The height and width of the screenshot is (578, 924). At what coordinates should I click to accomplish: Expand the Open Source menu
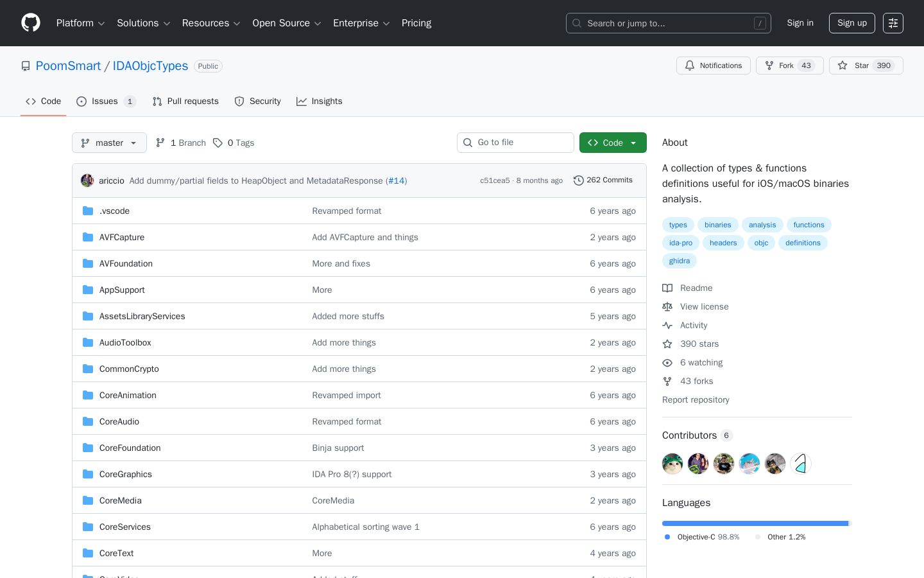point(287,23)
